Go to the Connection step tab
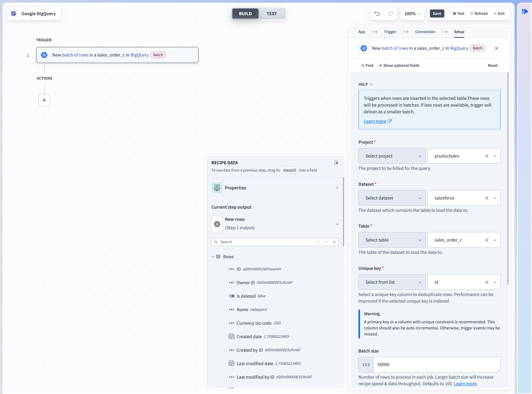Image resolution: width=532 pixels, height=394 pixels. tap(425, 32)
